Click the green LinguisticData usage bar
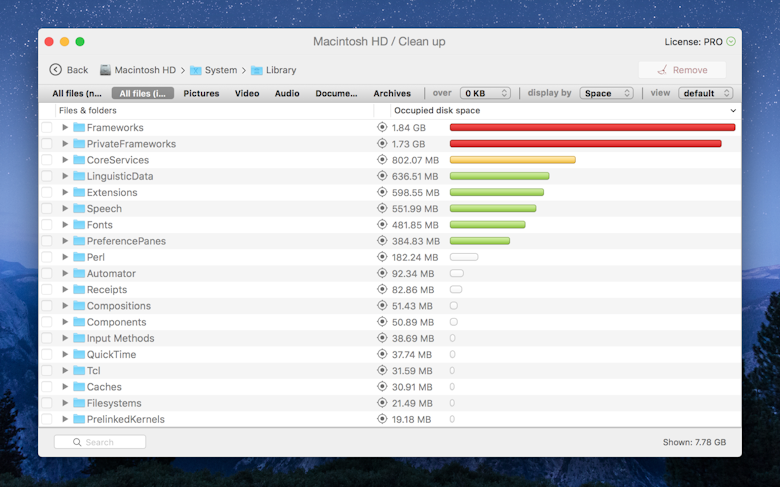This screenshot has width=780, height=487. tap(499, 176)
